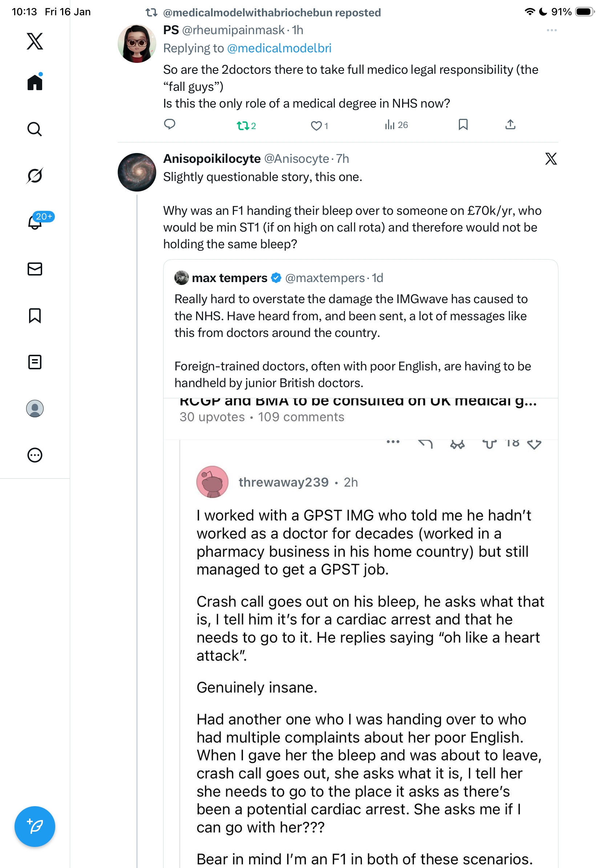View analytics for PS's reply
Screen dimensions: 606x868
(389, 125)
